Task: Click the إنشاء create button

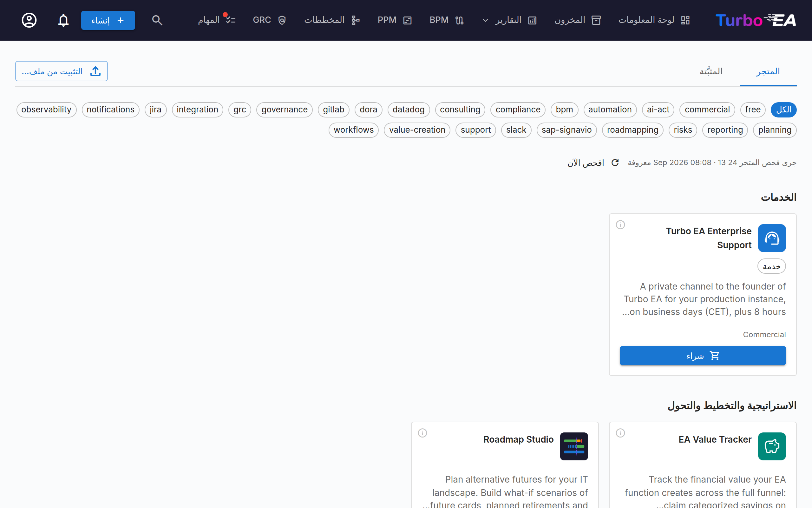Action: tap(108, 20)
